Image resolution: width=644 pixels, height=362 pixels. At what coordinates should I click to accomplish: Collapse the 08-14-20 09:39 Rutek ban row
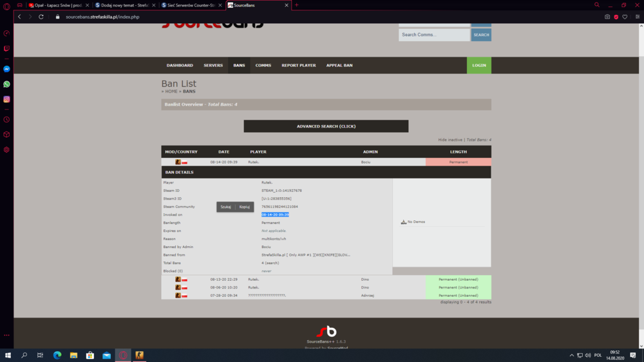coord(326,162)
